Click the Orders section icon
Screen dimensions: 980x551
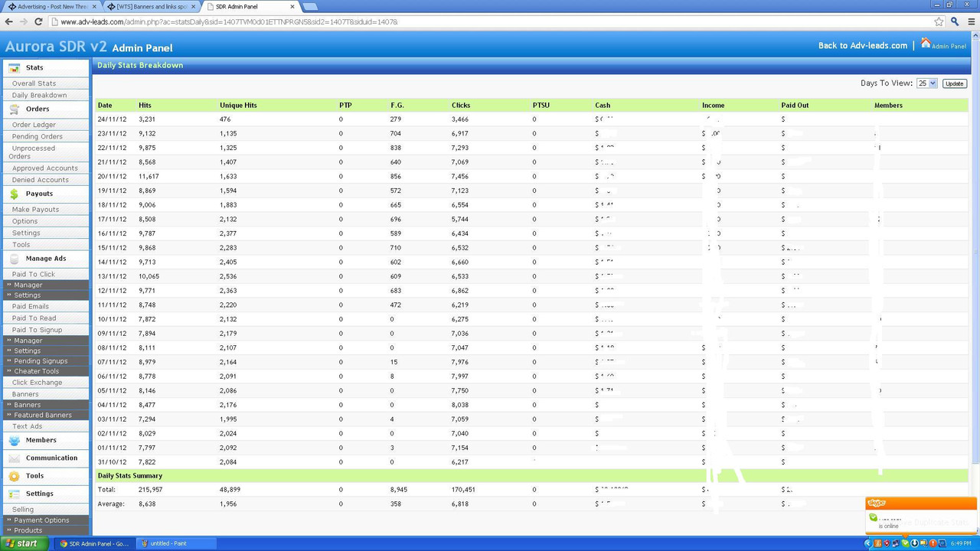click(14, 109)
